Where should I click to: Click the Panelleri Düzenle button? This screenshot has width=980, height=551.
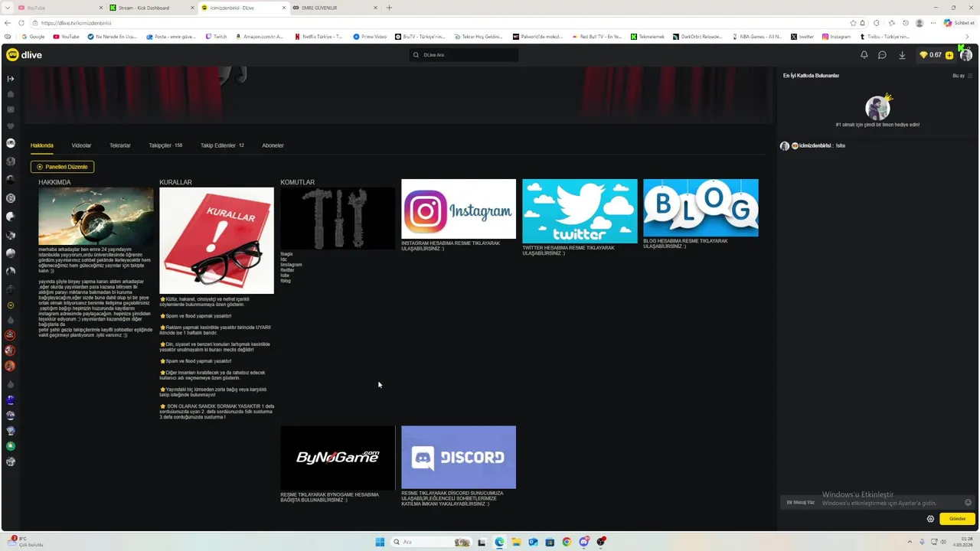coord(62,167)
